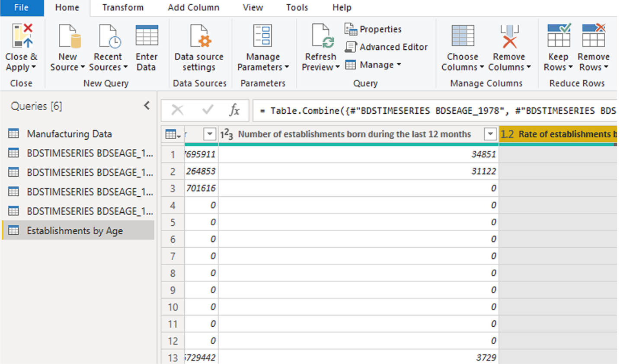The image size is (620, 364).
Task: Expand the New Source dropdown arrow
Action: (x=83, y=67)
